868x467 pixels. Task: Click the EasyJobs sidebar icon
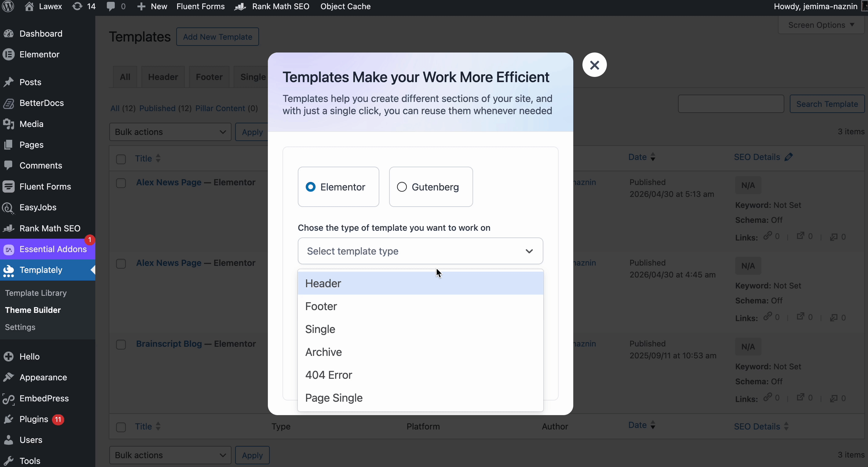[9, 208]
